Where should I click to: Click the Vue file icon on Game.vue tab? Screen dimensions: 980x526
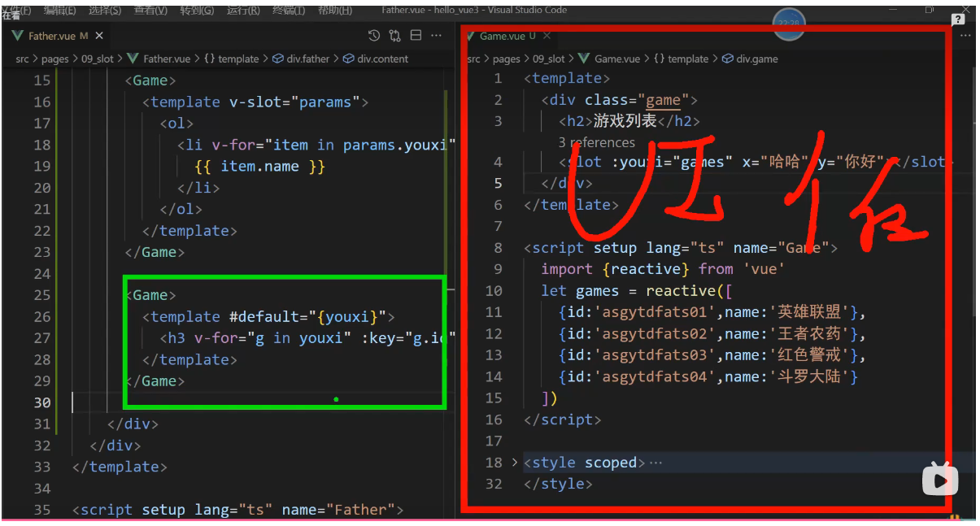[x=471, y=36]
